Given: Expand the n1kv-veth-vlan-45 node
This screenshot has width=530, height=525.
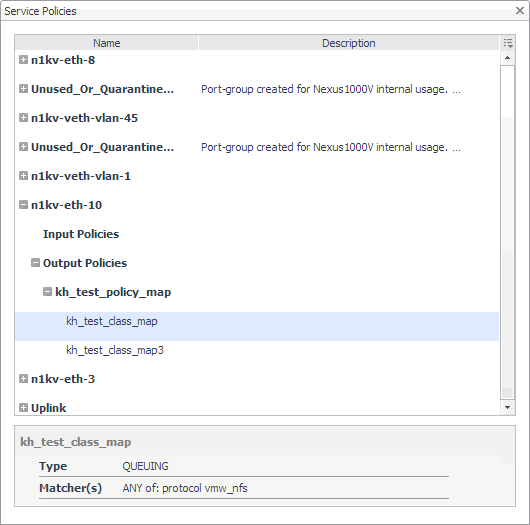Looking at the screenshot, I should [x=23, y=118].
